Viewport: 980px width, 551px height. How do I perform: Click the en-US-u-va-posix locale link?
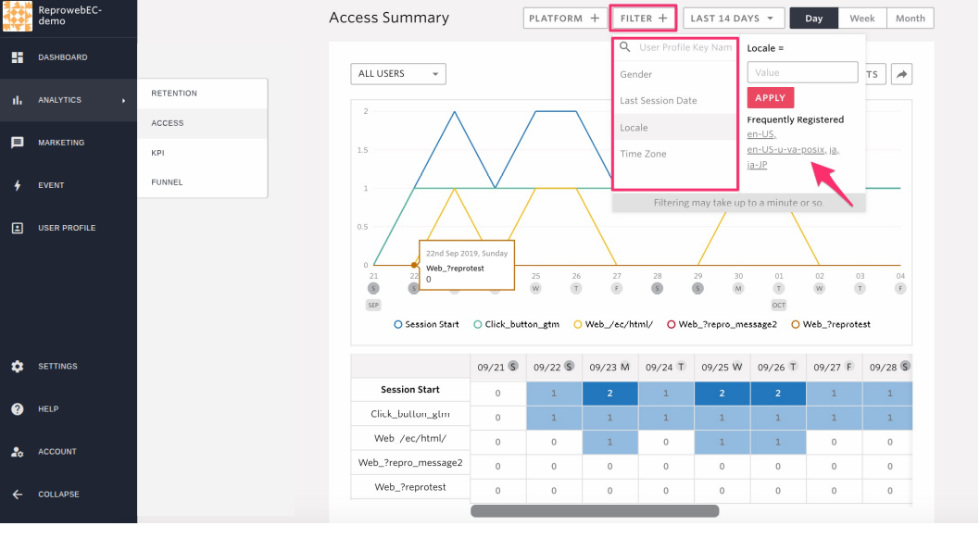(787, 150)
